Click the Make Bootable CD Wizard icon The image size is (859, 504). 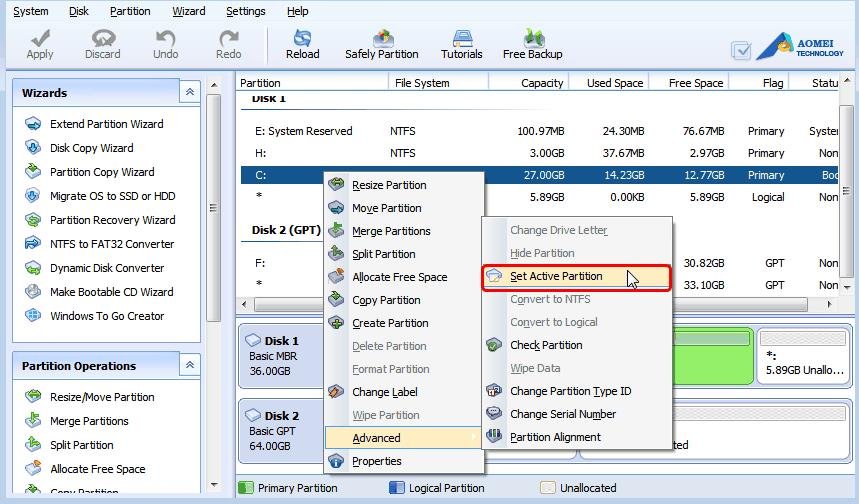[x=33, y=291]
